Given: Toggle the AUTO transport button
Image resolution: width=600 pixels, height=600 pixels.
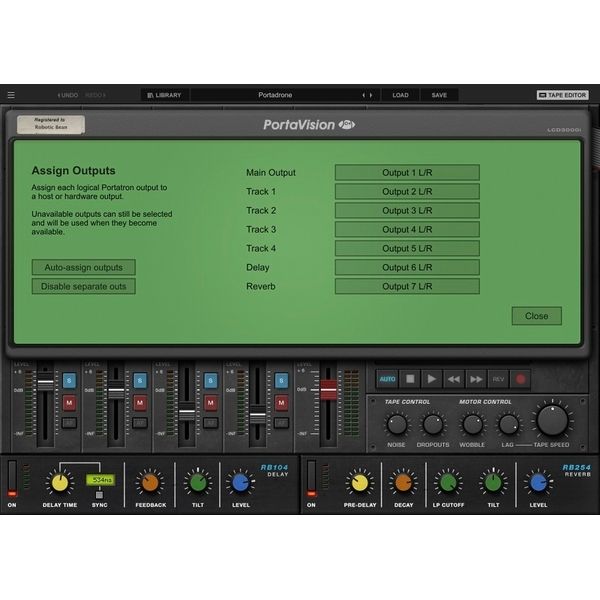Looking at the screenshot, I should point(387,379).
